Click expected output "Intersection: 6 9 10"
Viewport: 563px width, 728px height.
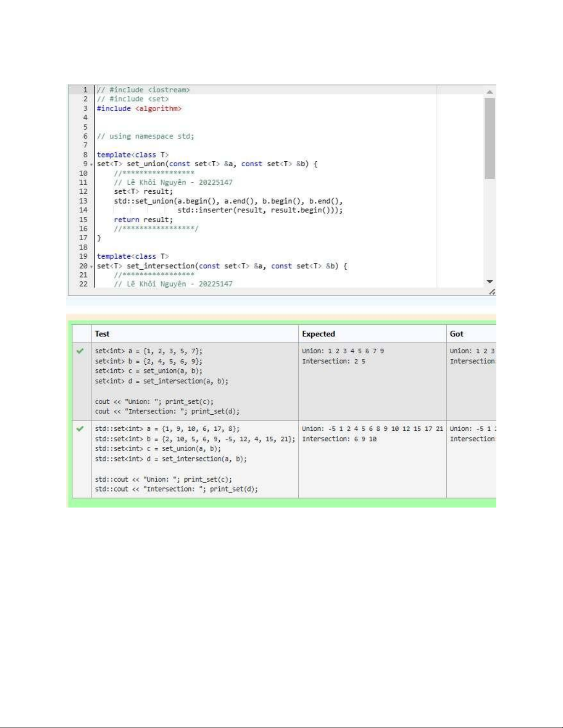(339, 439)
